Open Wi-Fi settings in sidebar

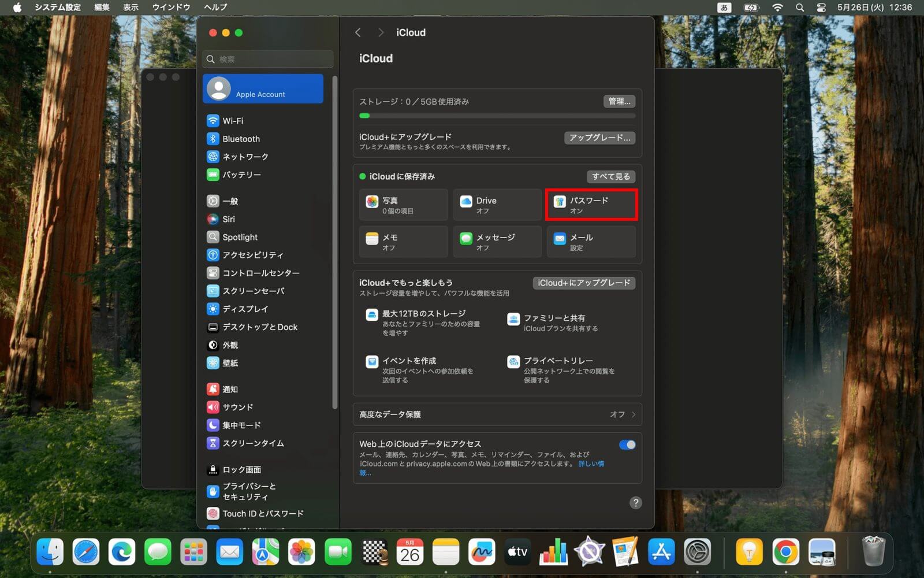pos(263,121)
